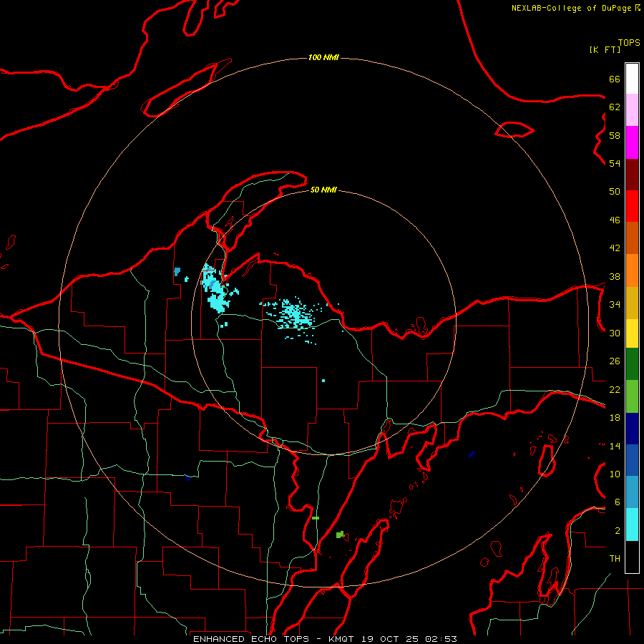This screenshot has height=644, width=644.
Task: Click legend value 58
Action: pyautogui.click(x=615, y=135)
